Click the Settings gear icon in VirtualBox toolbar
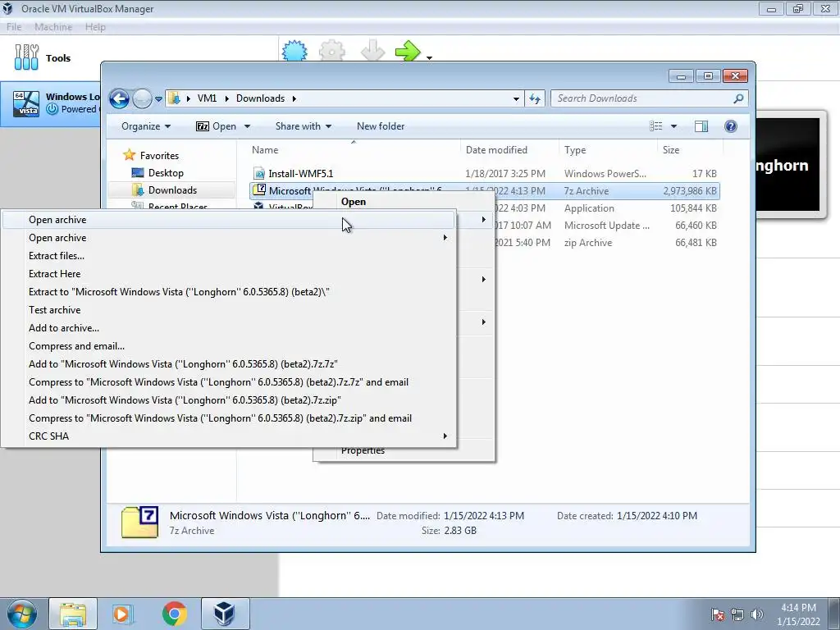 pyautogui.click(x=332, y=52)
